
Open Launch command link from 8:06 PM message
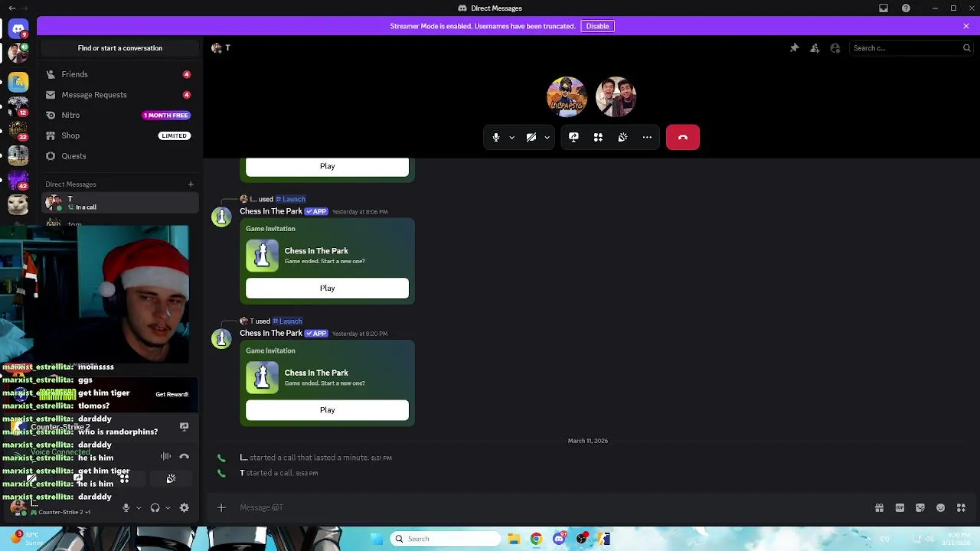coord(291,199)
